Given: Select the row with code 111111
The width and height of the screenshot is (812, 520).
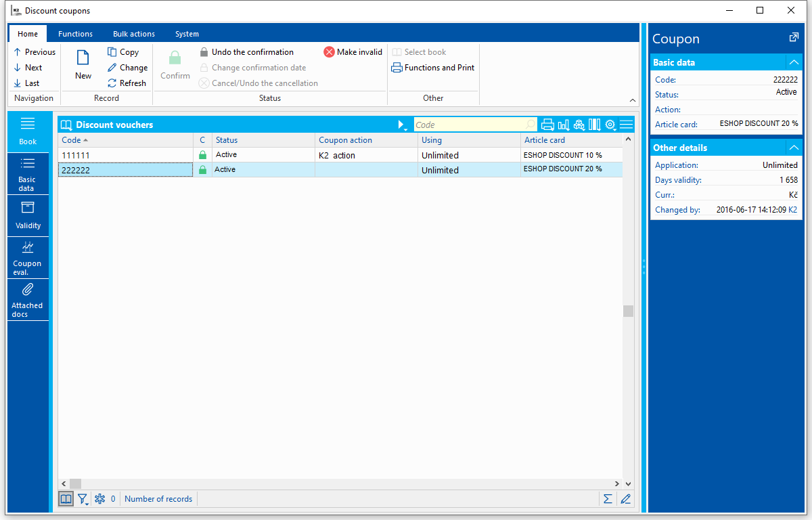Looking at the screenshot, I should point(340,155).
